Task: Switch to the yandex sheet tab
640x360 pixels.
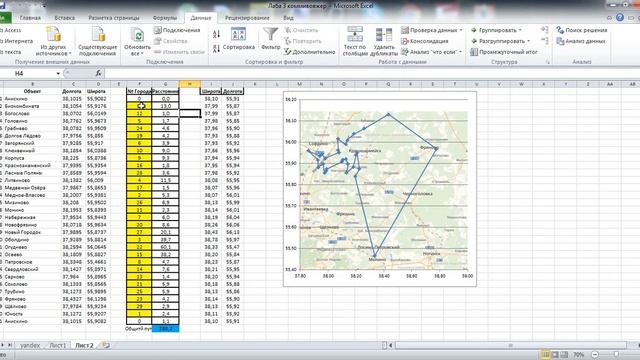Action: (30, 345)
